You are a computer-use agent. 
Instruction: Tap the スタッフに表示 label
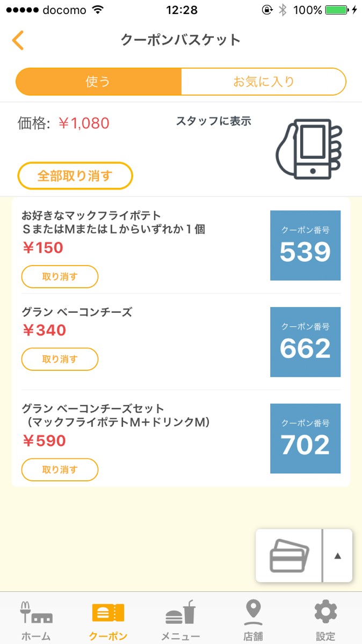213,121
